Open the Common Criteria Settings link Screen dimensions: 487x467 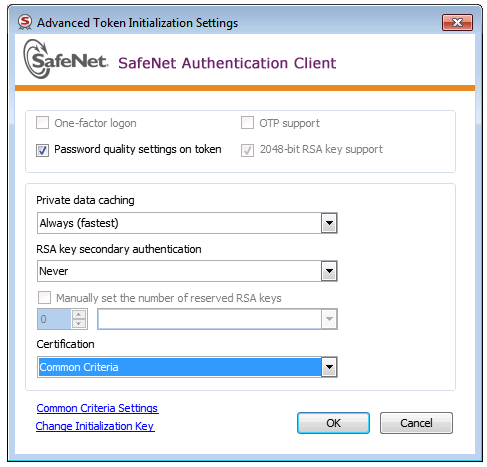point(97,408)
